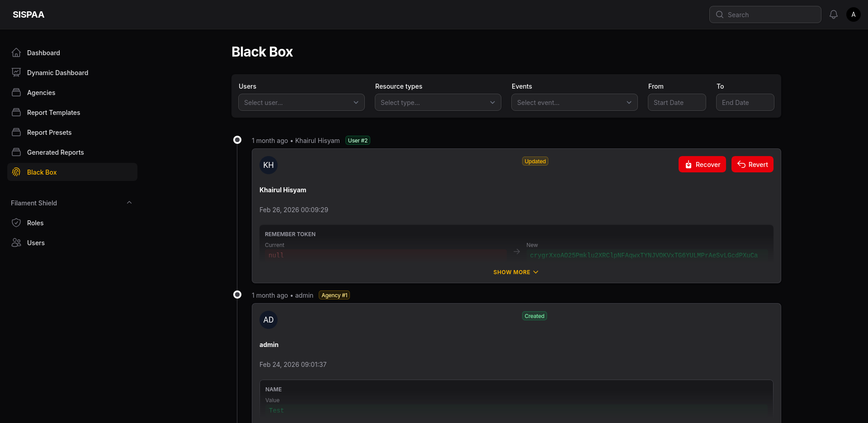Navigate to Generated Reports
The height and width of the screenshot is (423, 868).
point(55,152)
